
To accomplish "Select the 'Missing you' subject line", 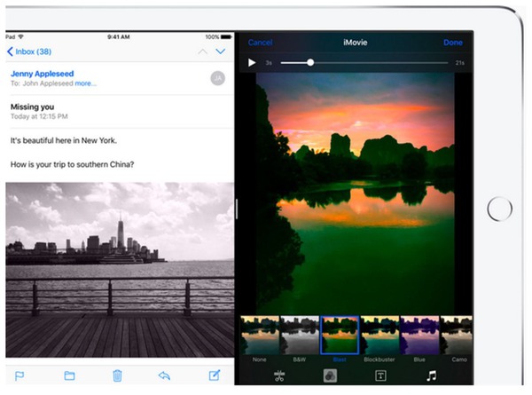I will pyautogui.click(x=32, y=107).
